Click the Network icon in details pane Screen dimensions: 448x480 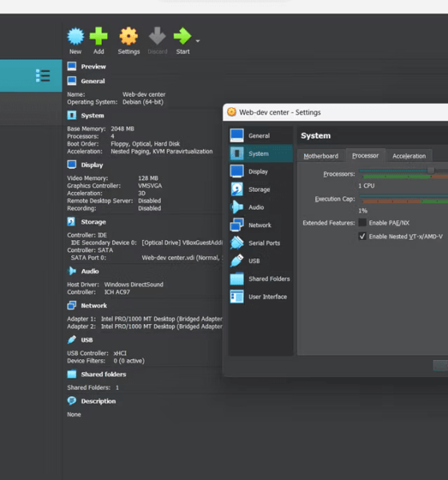point(72,306)
